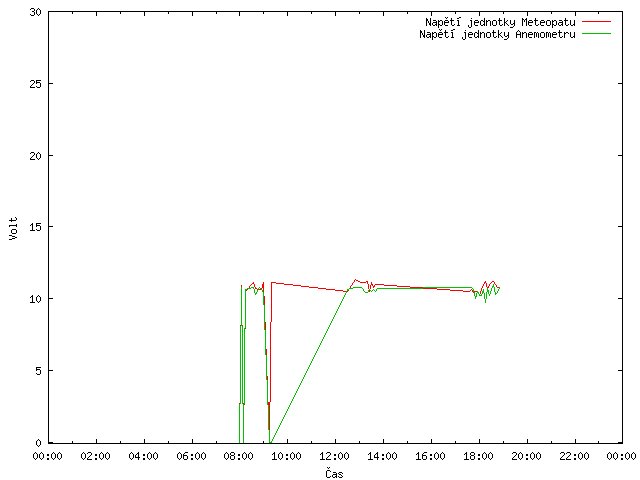Click the green diagonal rising line segment
640x480 pixels.
tap(309, 366)
